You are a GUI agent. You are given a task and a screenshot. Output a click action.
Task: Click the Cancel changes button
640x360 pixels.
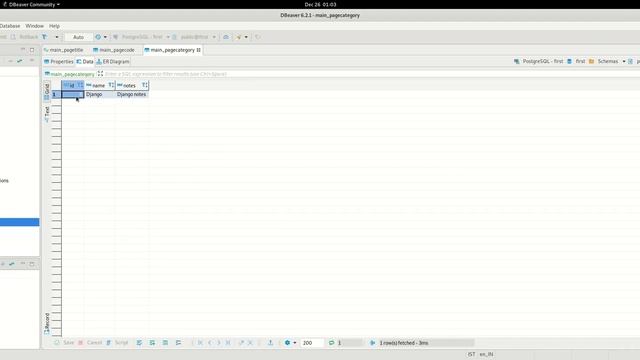[90, 342]
